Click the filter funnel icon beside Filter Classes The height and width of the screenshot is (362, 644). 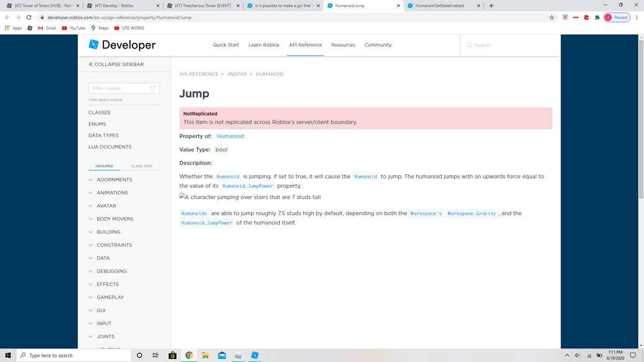click(153, 88)
